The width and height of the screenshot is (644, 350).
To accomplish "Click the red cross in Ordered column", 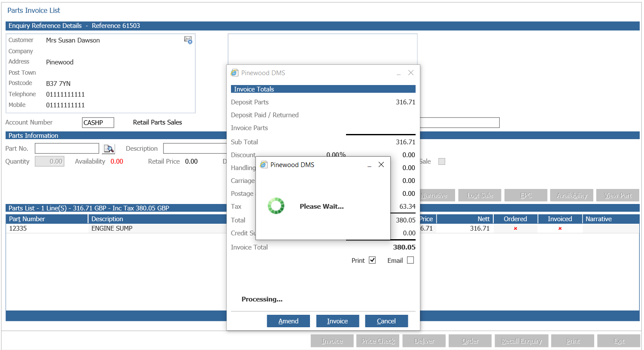I will pos(515,228).
